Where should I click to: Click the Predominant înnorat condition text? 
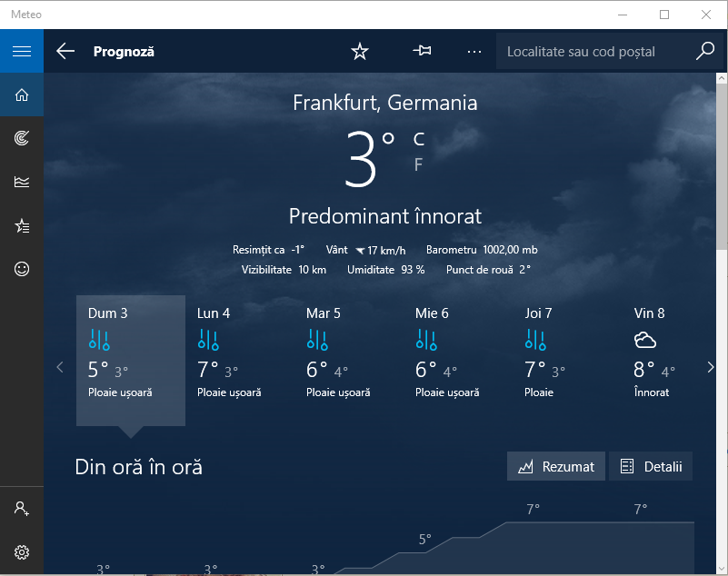(x=384, y=216)
